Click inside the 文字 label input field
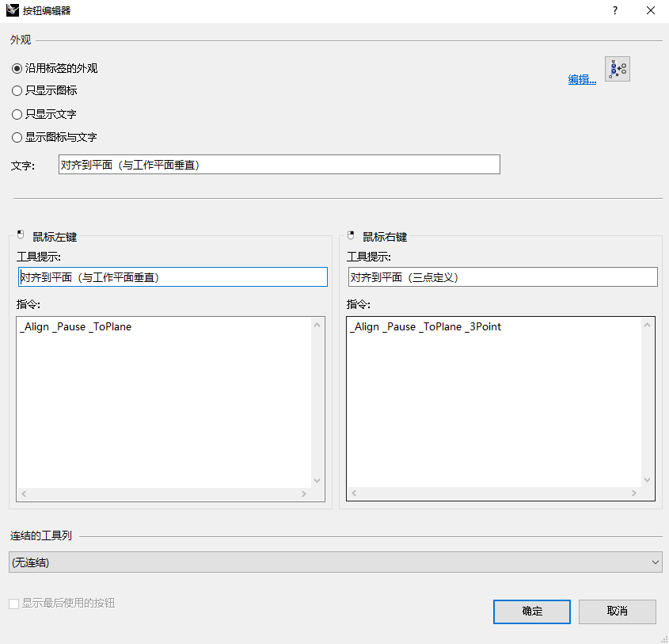The image size is (669, 644). pyautogui.click(x=277, y=164)
